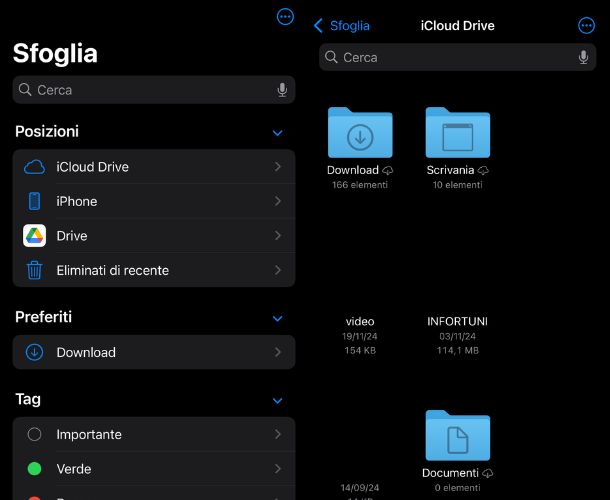Focus the Cerca field in Sfoglia panel
This screenshot has width=610, height=500.
[154, 90]
